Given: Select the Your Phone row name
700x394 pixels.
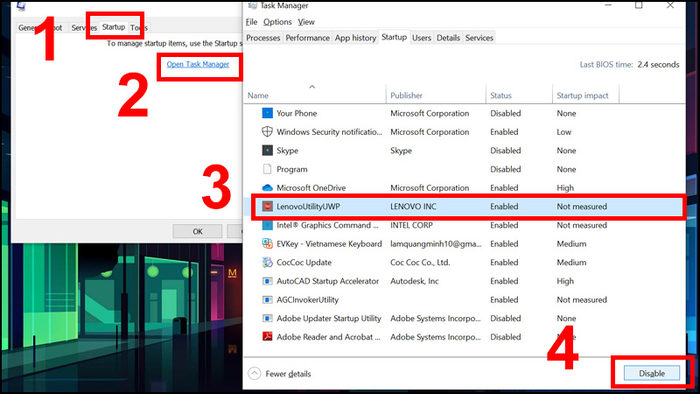Looking at the screenshot, I should point(296,113).
